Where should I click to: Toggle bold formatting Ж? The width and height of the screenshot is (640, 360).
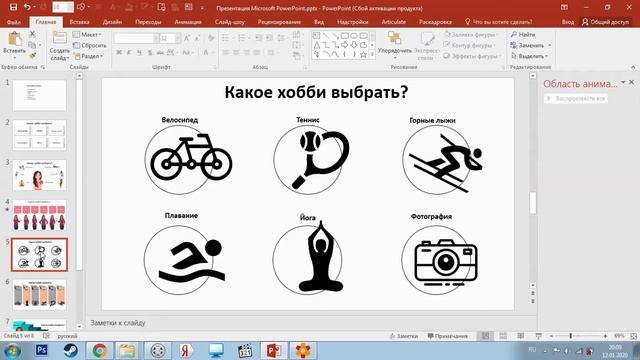pyautogui.click(x=119, y=52)
